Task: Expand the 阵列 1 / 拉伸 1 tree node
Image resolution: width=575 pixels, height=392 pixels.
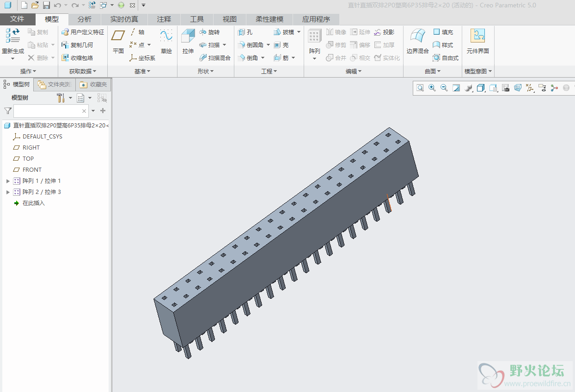Action: 8,181
